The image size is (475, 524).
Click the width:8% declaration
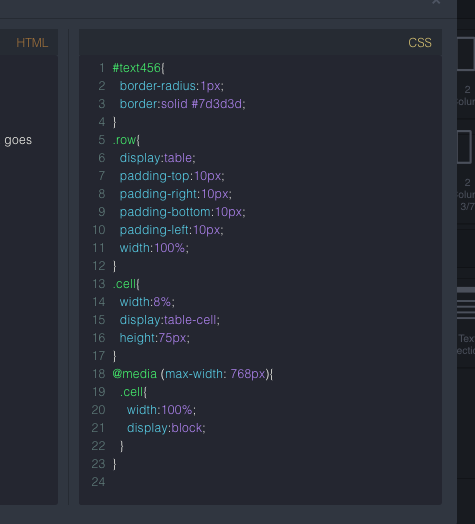pyautogui.click(x=147, y=302)
